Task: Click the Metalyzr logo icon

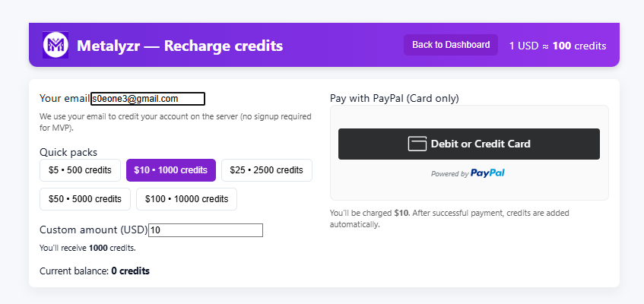Action: (x=56, y=46)
